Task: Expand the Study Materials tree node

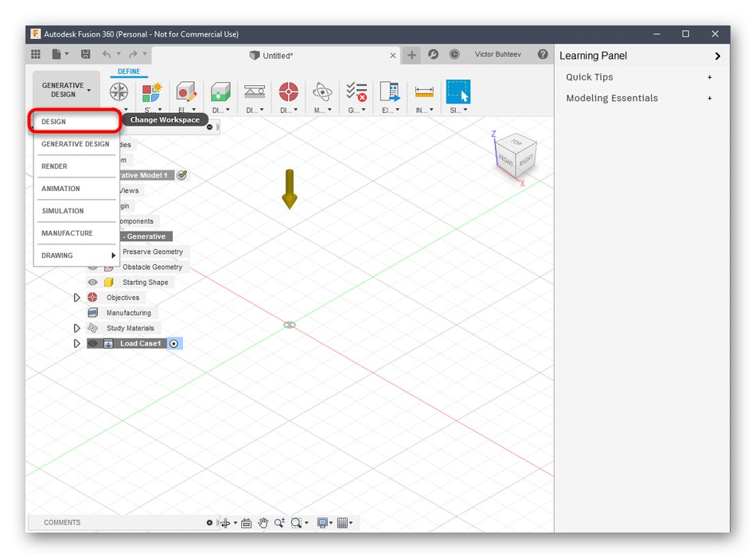Action: (x=76, y=328)
